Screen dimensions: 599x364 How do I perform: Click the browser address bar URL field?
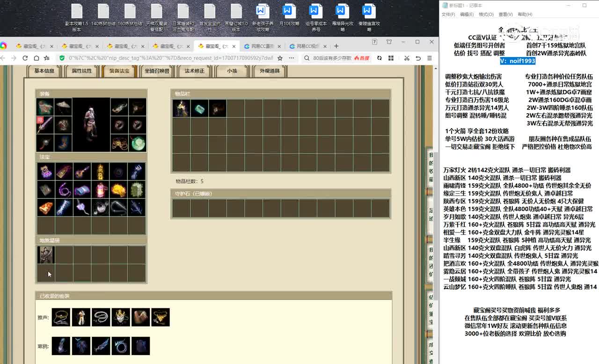[171, 58]
